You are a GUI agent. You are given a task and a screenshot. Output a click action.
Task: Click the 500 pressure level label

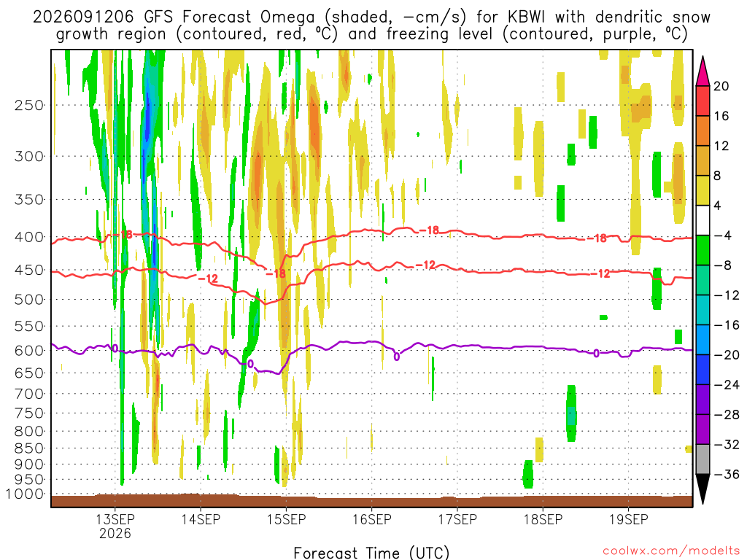(x=29, y=300)
